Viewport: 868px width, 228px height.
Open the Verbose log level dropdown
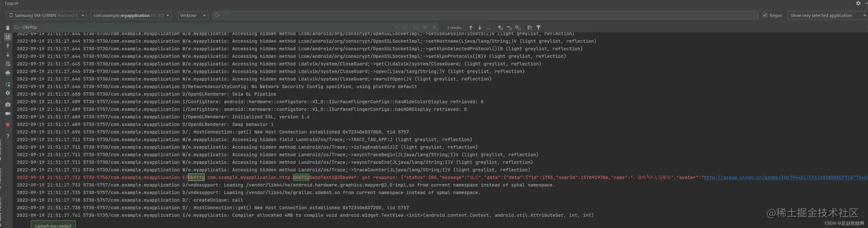click(193, 15)
